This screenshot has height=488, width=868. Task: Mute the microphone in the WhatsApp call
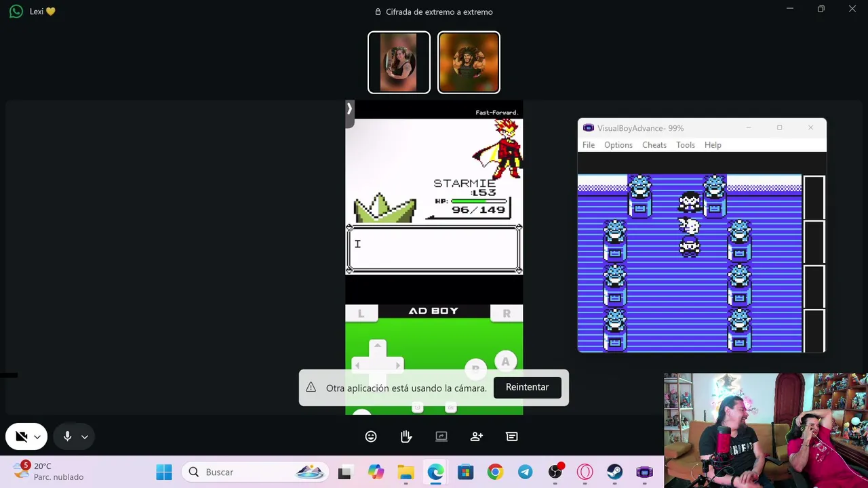67,436
